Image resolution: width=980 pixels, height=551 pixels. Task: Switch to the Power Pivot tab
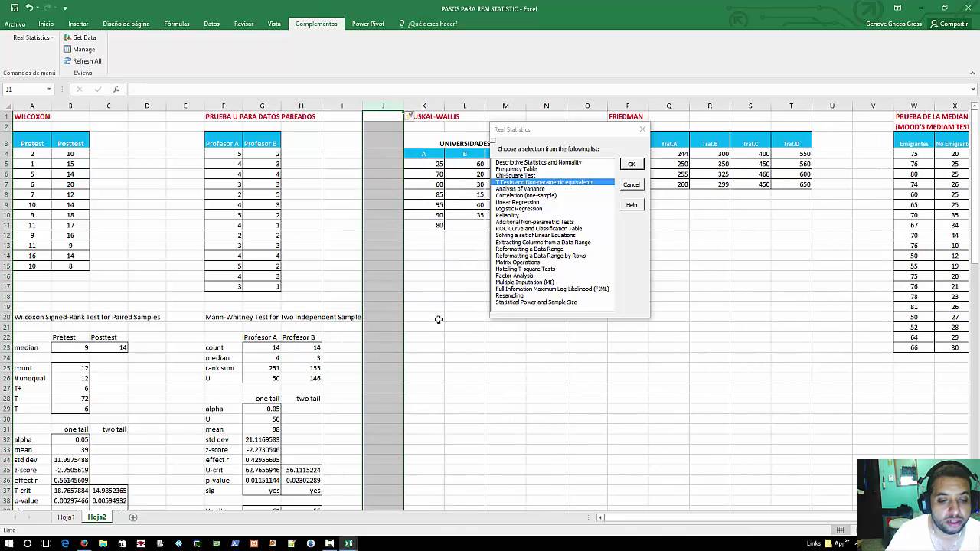(x=368, y=24)
